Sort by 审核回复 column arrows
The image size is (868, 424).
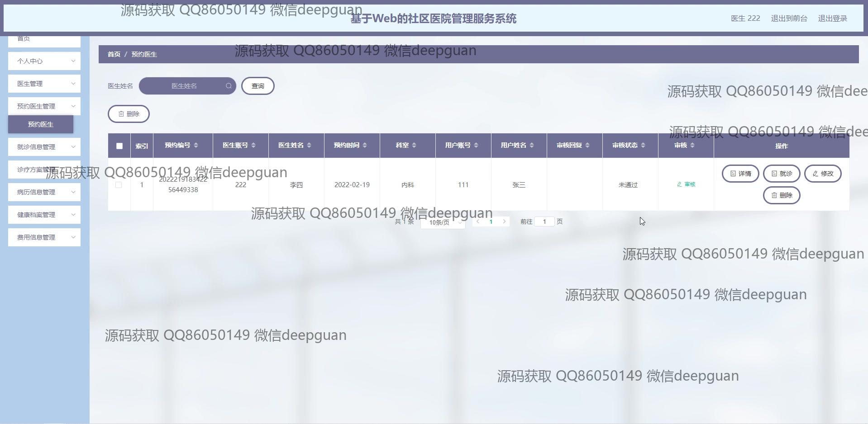click(587, 145)
